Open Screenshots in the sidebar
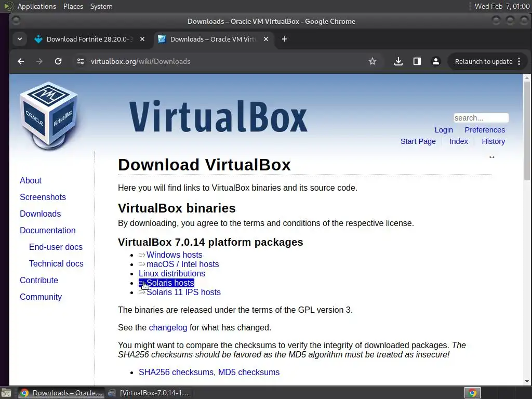 coord(43,197)
